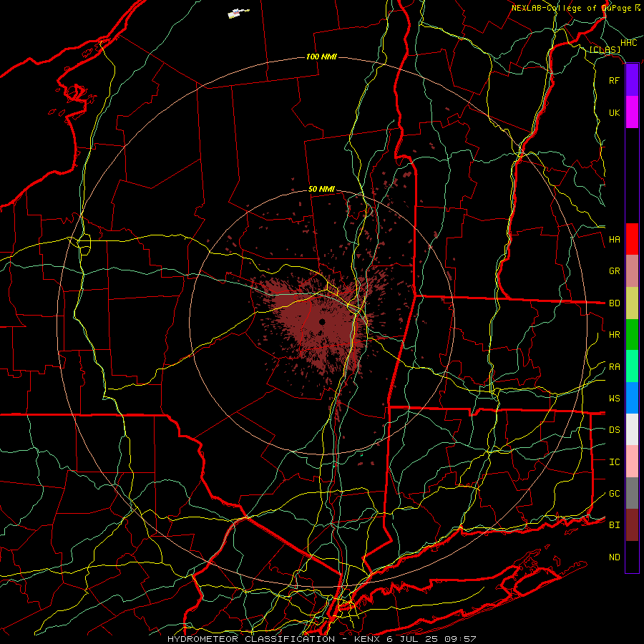Click the black radar site dot
Screen dimensions: 644x644
322,321
